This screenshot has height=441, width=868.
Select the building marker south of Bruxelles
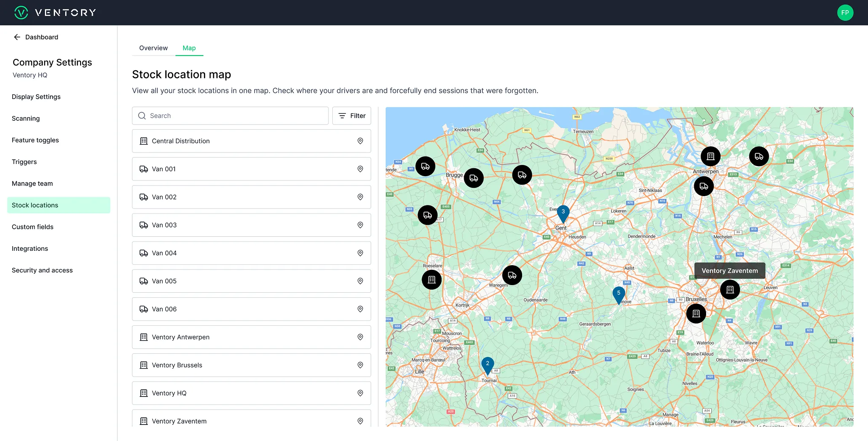696,313
